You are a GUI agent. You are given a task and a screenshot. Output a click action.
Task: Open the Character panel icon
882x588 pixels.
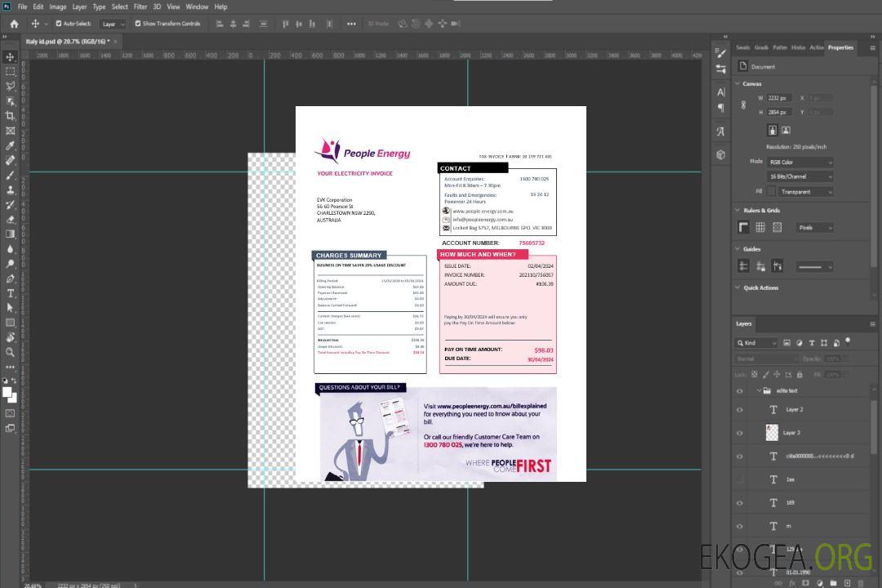[x=721, y=92]
